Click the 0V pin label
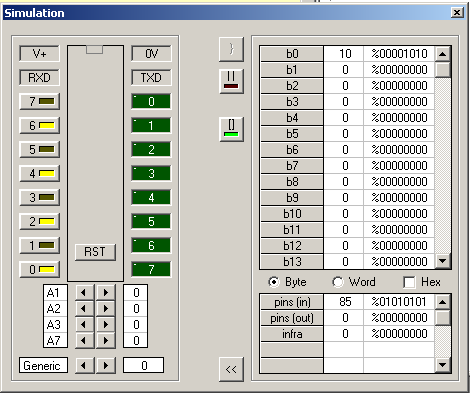The width and height of the screenshot is (470, 393). click(151, 53)
